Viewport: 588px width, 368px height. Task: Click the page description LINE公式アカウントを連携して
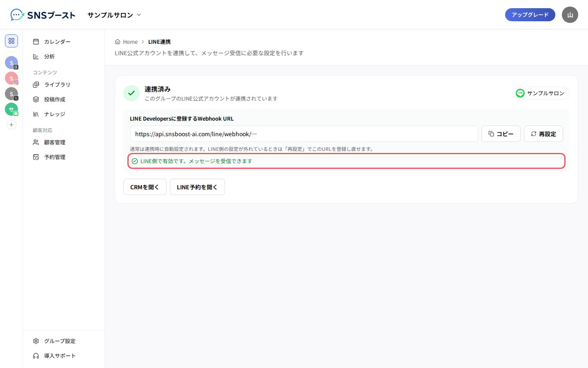coord(209,53)
